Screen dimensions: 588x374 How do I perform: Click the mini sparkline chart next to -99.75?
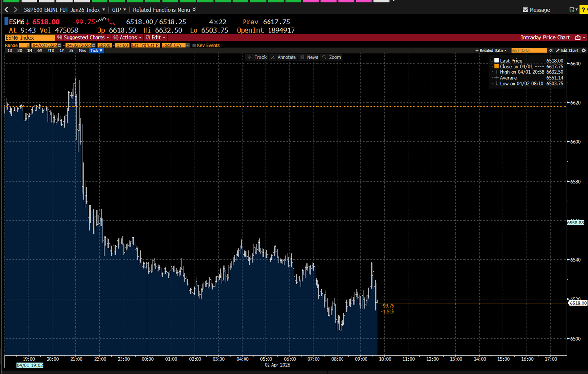(x=105, y=21)
